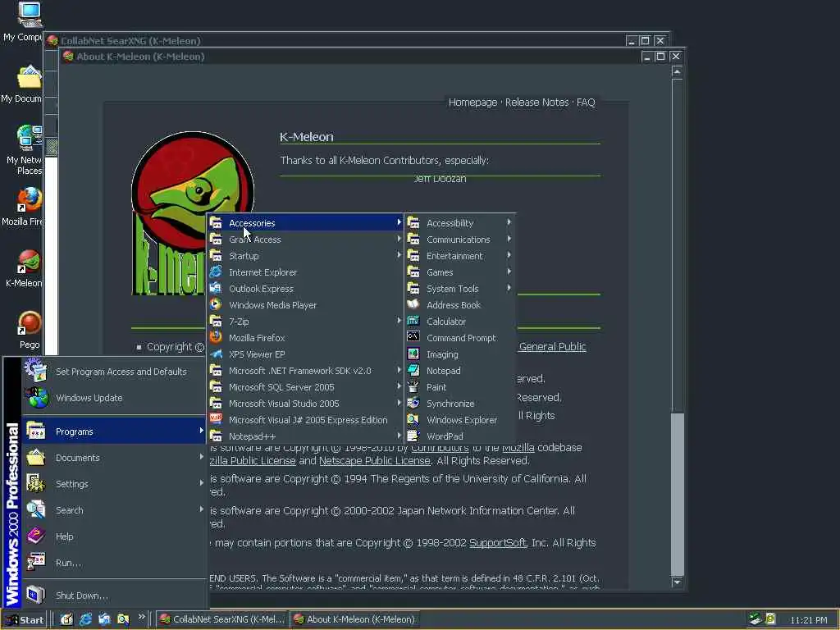The width and height of the screenshot is (840, 630).
Task: Open Notepad from Accessories submenu
Action: tap(459, 371)
